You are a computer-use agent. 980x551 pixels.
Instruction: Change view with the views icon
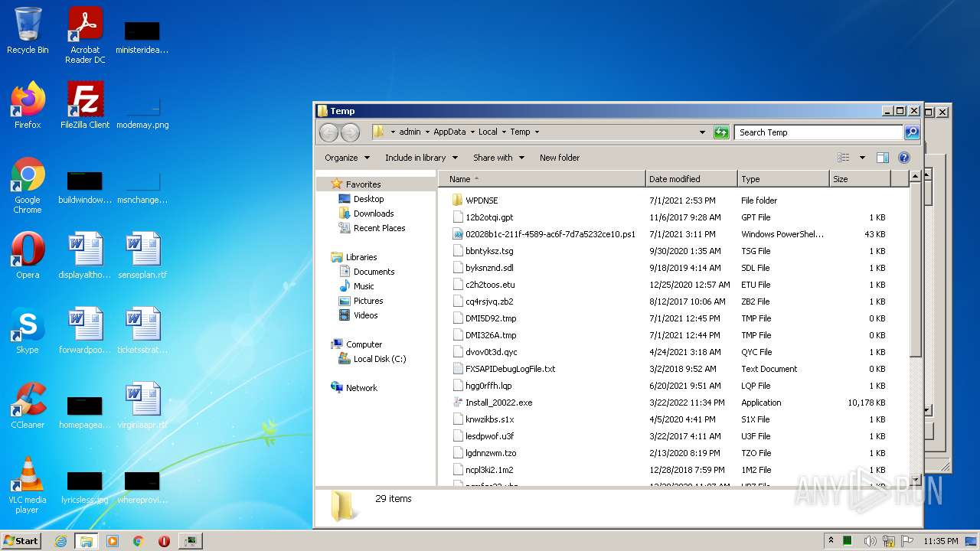tap(843, 158)
